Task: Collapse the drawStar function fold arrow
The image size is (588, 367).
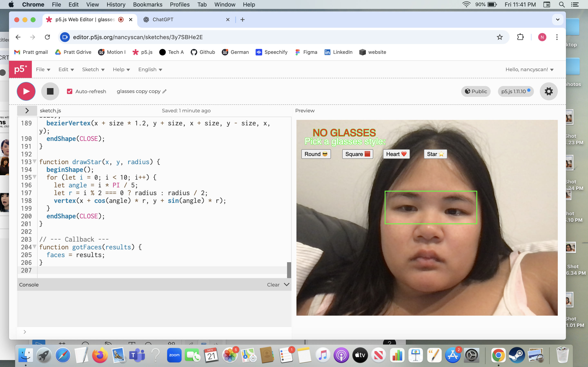Action: tap(35, 161)
